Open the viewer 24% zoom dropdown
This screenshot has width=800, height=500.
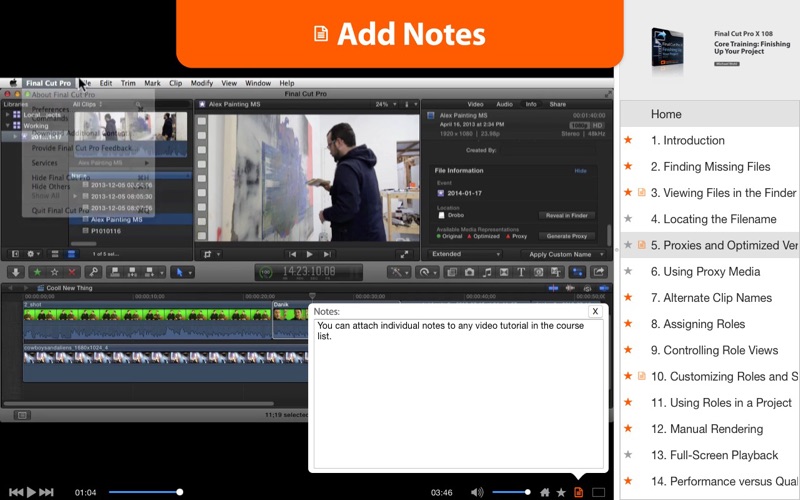coord(386,104)
